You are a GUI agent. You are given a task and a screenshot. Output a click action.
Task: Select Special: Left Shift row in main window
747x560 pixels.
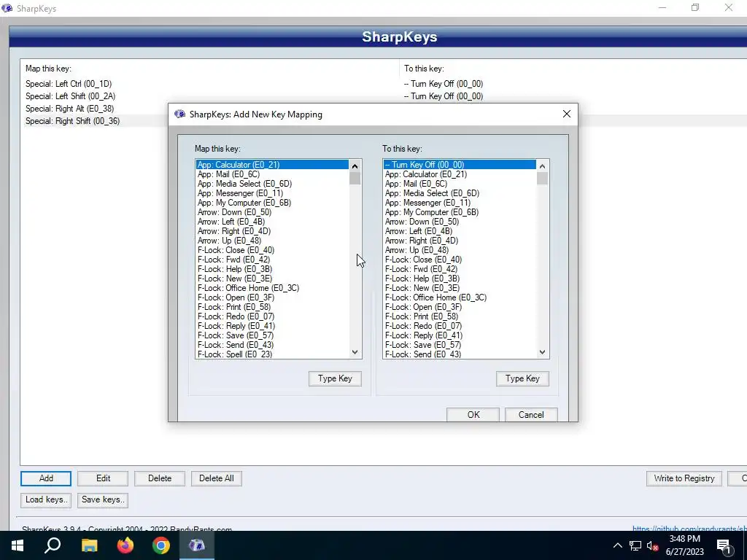(384, 96)
